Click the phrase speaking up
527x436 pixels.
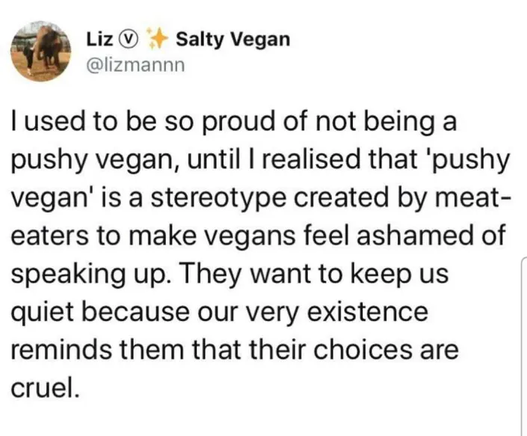click(88, 274)
